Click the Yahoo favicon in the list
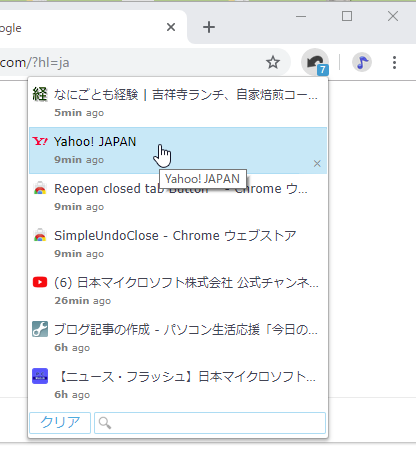 coord(40,141)
